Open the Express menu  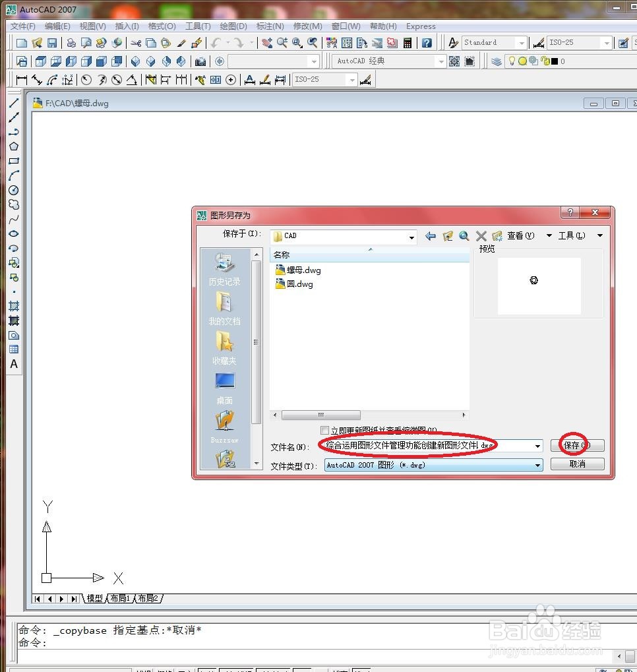point(421,26)
